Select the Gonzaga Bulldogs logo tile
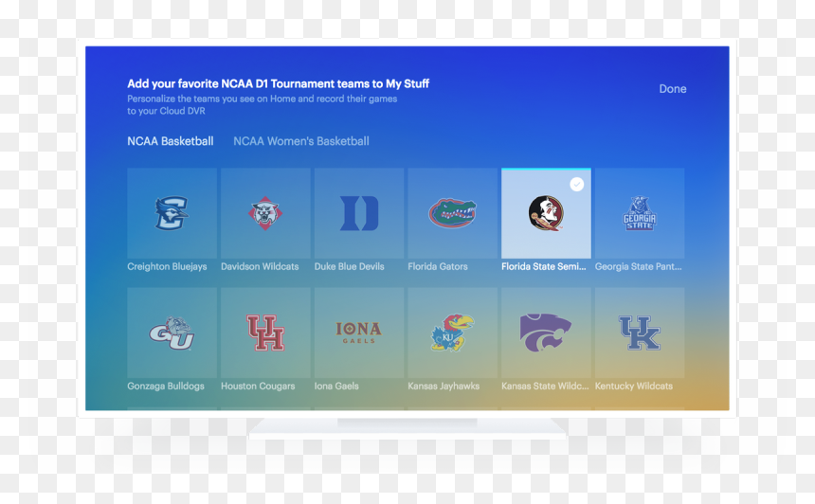815x504 pixels. click(x=172, y=333)
